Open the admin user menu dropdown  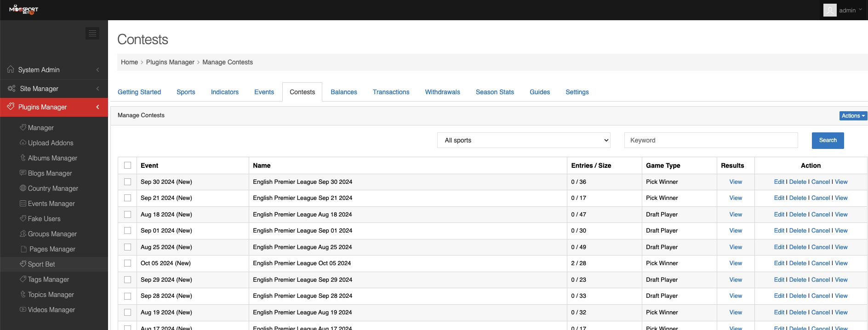tap(851, 10)
